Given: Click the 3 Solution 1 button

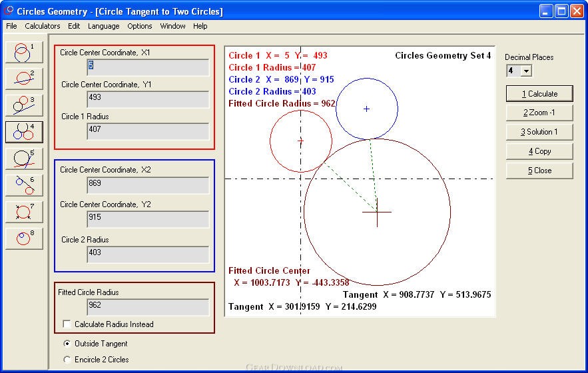Looking at the screenshot, I should (539, 132).
